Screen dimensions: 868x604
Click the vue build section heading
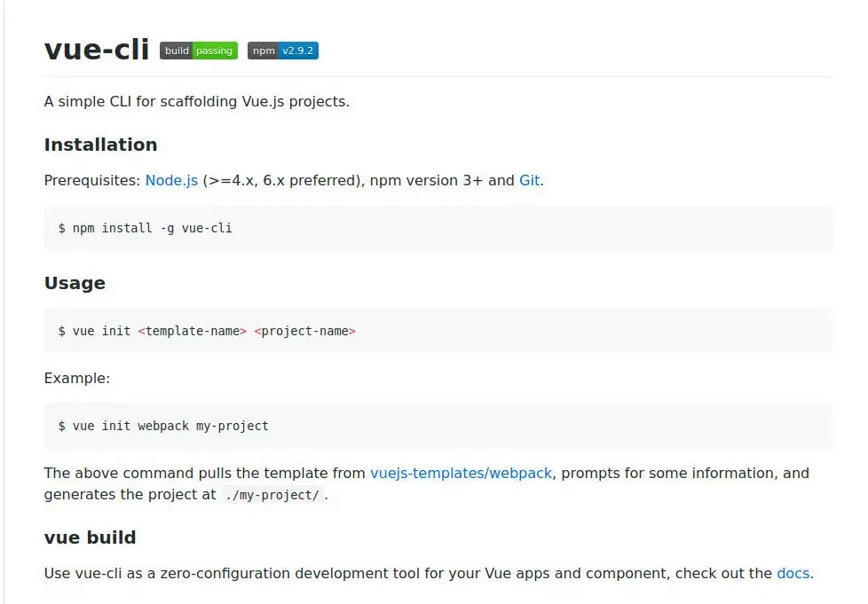90,537
